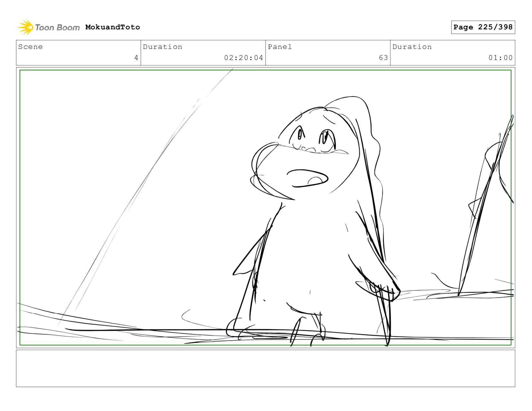Click the Page 225/398 indicator
This screenshot has height=411, width=532.
[483, 27]
